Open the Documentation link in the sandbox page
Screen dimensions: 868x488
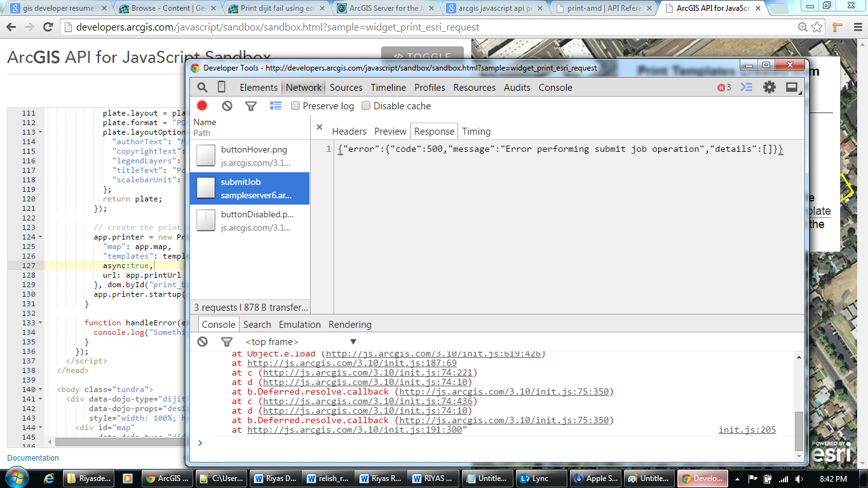click(x=33, y=458)
